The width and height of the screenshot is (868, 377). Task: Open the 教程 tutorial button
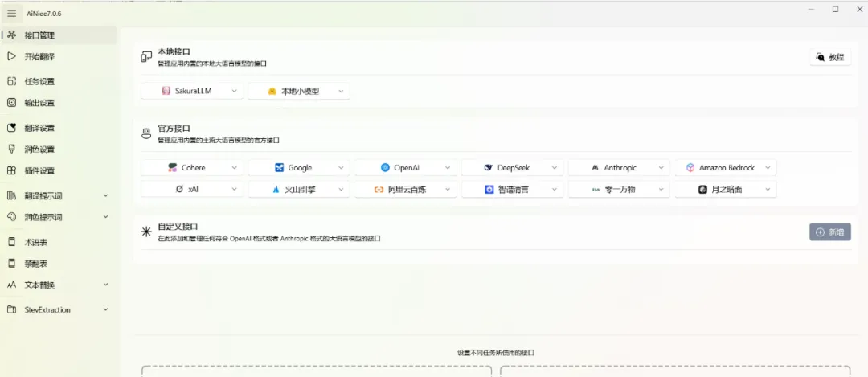[830, 57]
